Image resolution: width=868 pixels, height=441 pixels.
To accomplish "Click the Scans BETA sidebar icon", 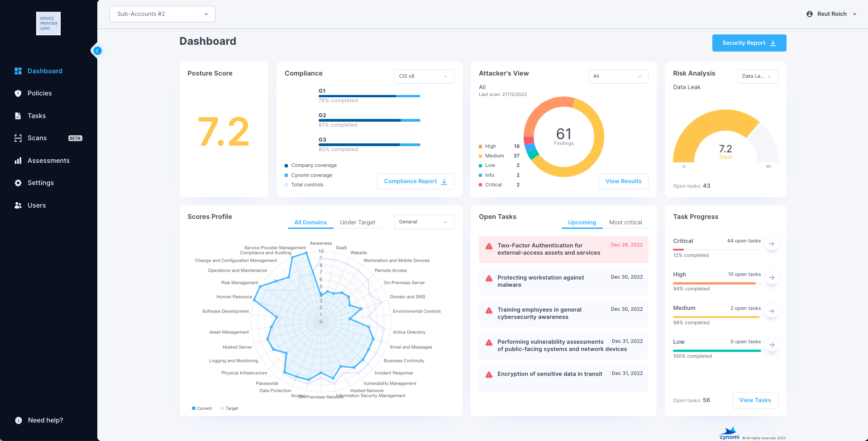I will tap(18, 138).
